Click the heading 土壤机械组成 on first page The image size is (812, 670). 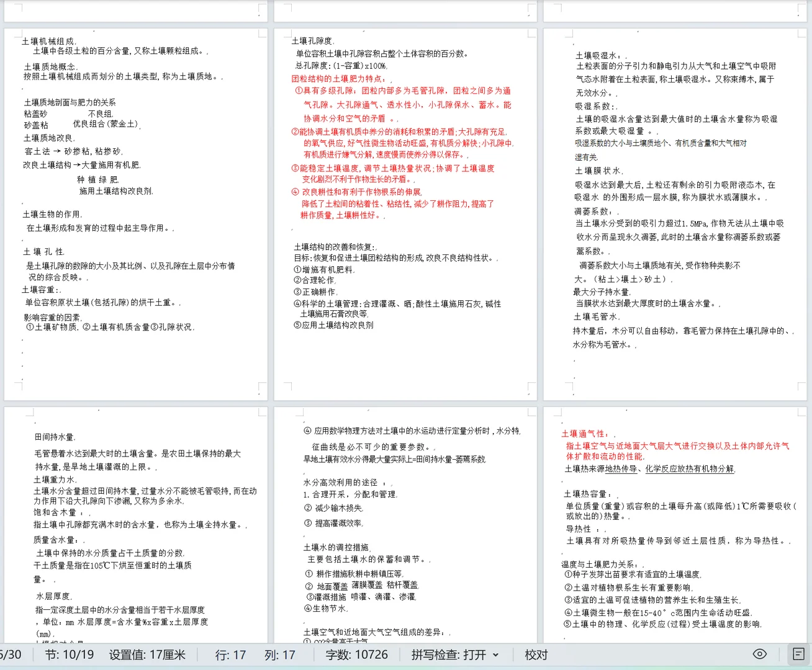click(49, 40)
